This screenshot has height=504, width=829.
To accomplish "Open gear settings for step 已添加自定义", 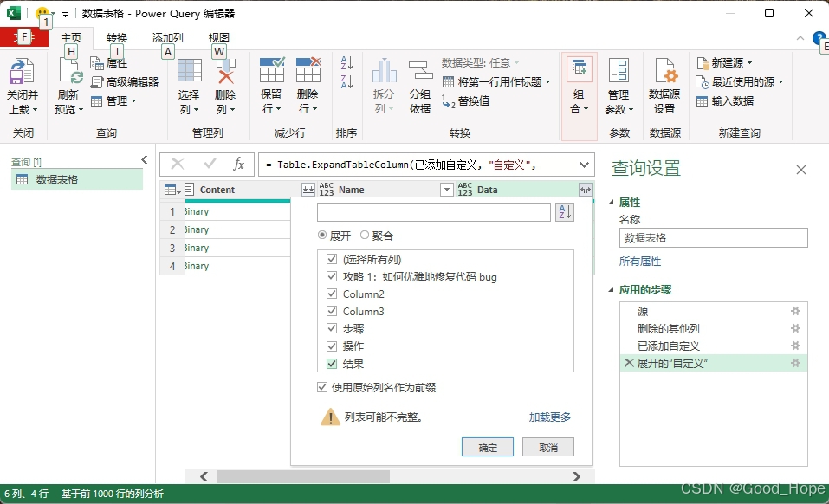I will click(795, 346).
